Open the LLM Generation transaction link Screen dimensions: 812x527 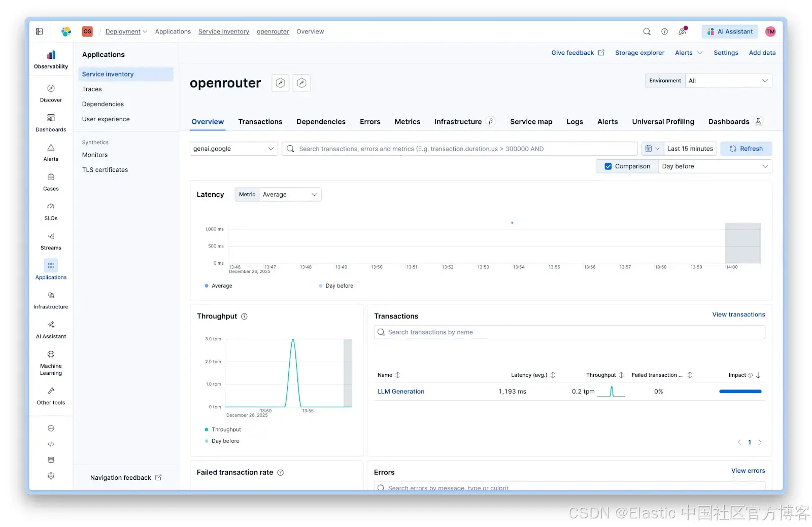pyautogui.click(x=400, y=392)
